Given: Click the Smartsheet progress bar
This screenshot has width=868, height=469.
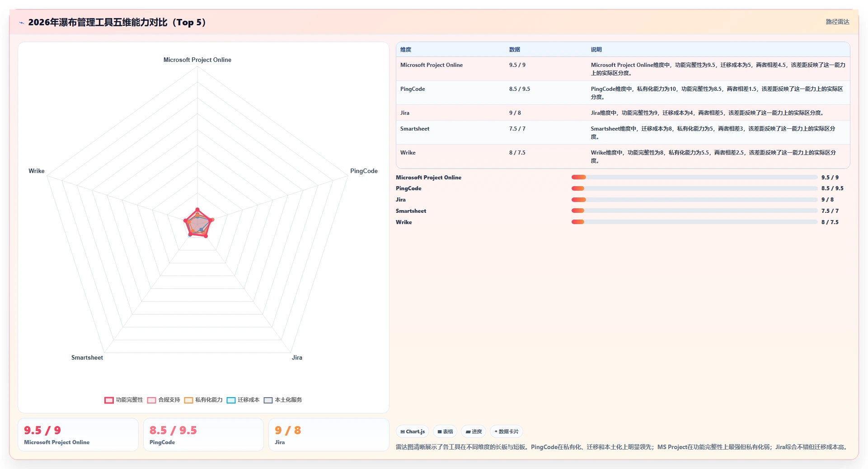Looking at the screenshot, I should click(x=694, y=211).
